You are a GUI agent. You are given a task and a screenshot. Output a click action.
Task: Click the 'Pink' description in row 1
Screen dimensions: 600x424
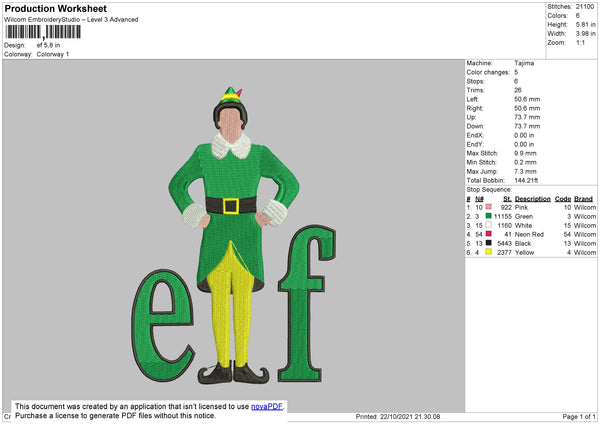[x=521, y=207]
